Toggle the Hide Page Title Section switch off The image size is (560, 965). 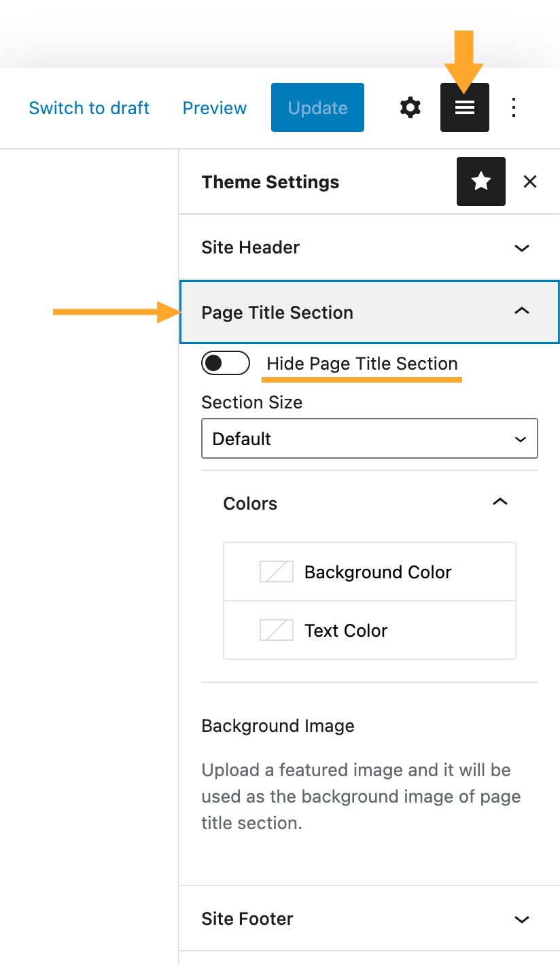[x=226, y=363]
